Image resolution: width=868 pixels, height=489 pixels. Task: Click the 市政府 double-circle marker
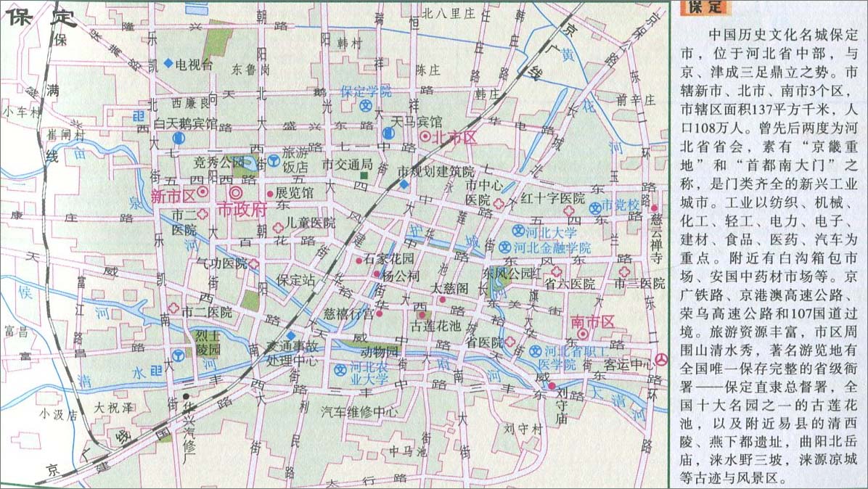click(235, 193)
